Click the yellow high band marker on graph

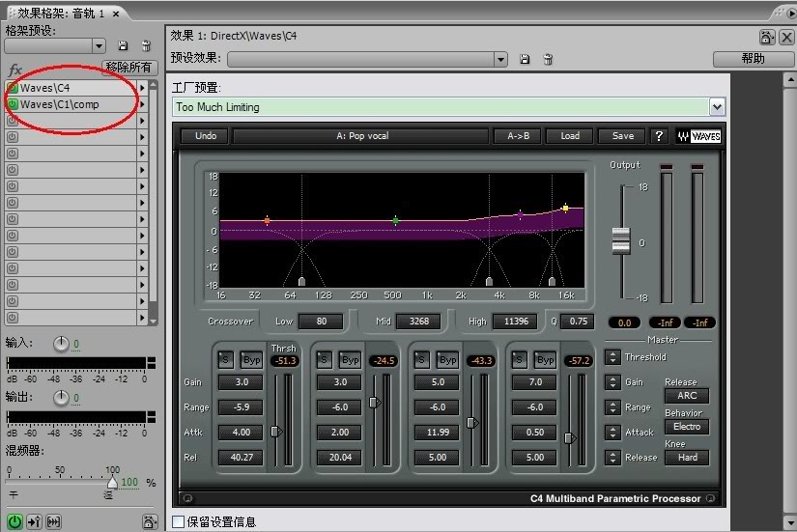(565, 208)
